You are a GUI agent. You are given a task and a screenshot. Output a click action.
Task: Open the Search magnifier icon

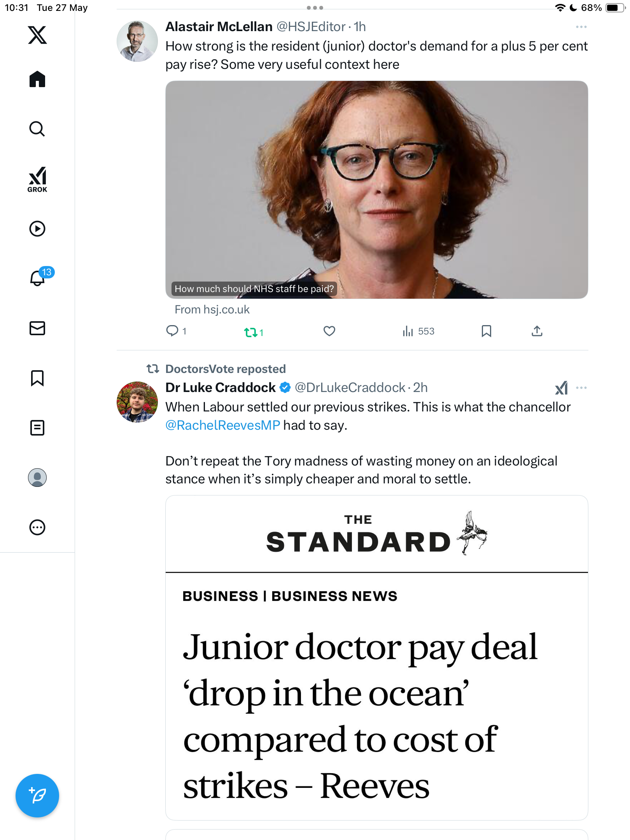pyautogui.click(x=37, y=129)
